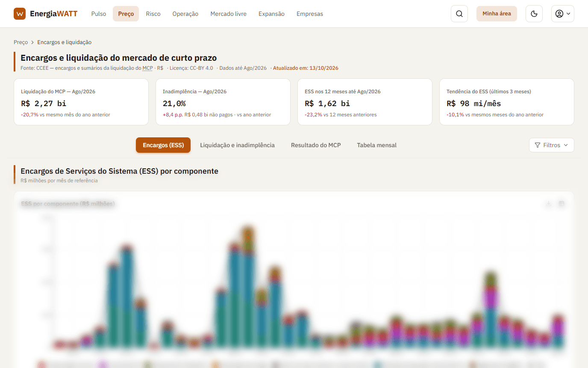The width and height of the screenshot is (588, 368).
Task: Click the R$ 98 mi/mês trend card
Action: point(507,102)
